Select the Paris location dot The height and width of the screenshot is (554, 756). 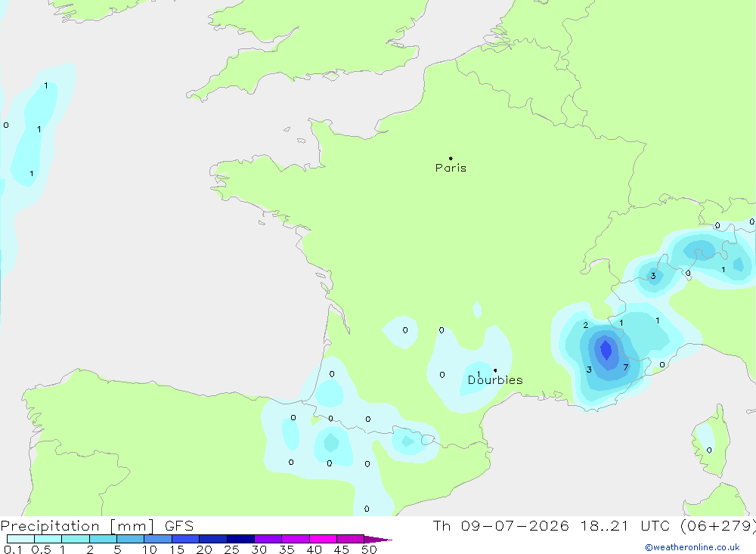pos(451,158)
